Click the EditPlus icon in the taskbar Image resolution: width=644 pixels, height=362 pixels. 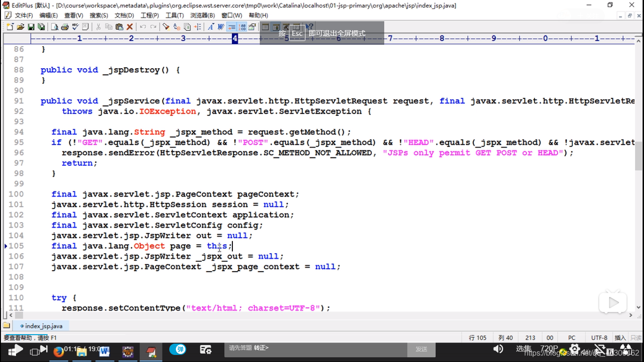[x=151, y=352]
